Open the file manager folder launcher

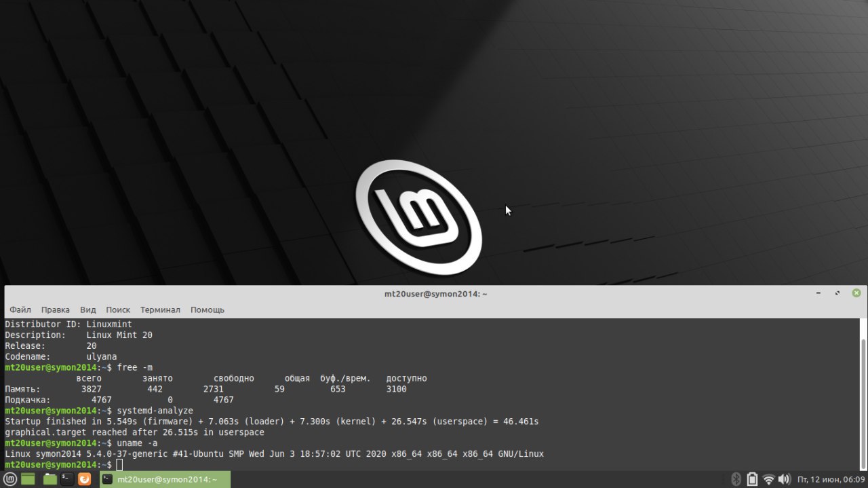coord(50,479)
